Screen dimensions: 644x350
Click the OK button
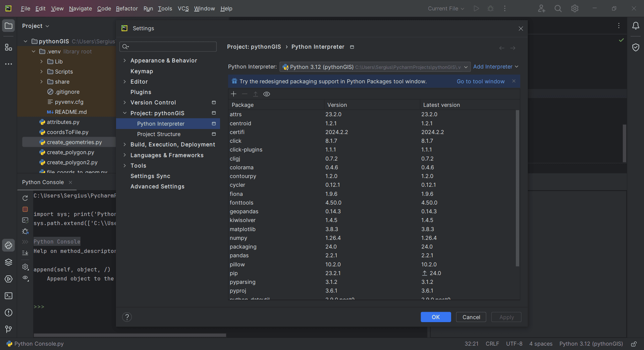click(x=436, y=317)
